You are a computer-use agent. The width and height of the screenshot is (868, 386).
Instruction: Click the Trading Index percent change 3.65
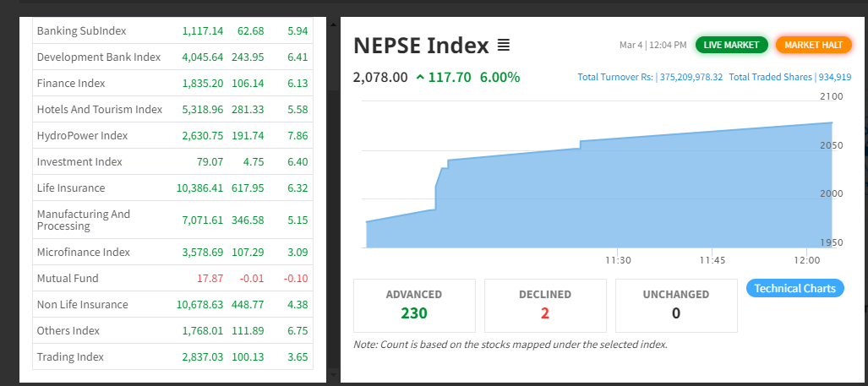tap(298, 357)
